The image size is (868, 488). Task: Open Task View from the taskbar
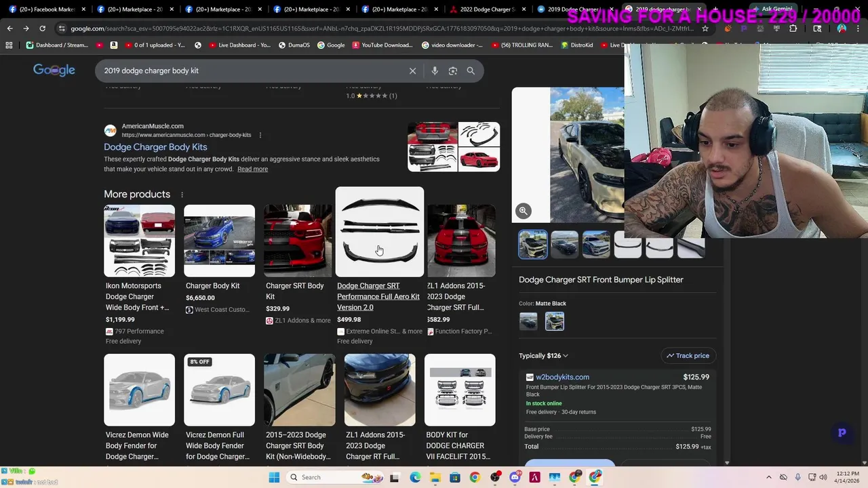pyautogui.click(x=394, y=477)
